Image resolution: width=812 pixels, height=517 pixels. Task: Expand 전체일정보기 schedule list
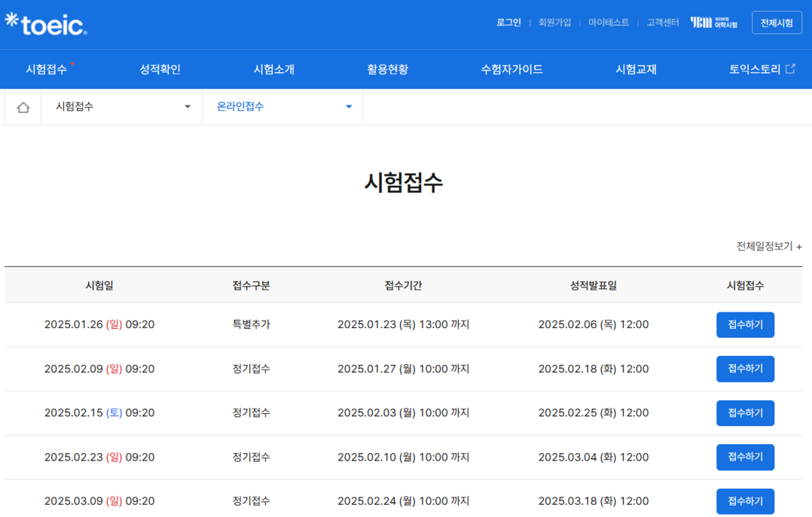pyautogui.click(x=768, y=246)
